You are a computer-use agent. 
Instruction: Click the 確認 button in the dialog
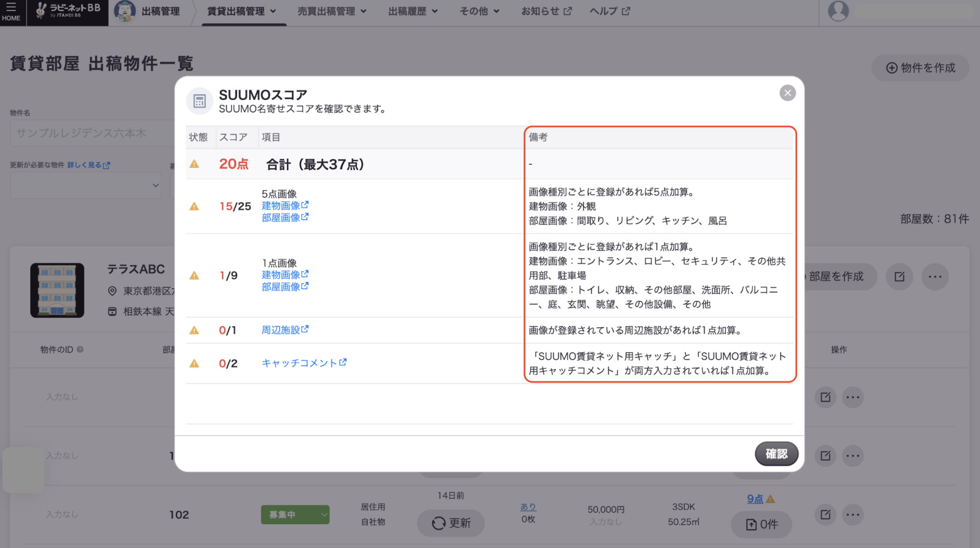point(776,454)
